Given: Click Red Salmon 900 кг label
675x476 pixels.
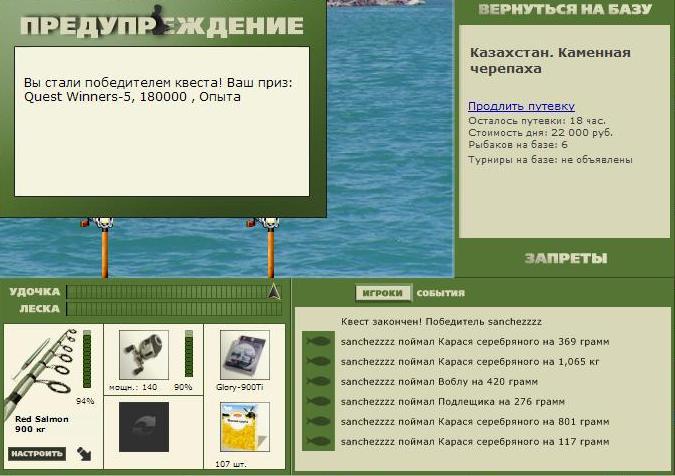Looking at the screenshot, I should click(x=42, y=424).
